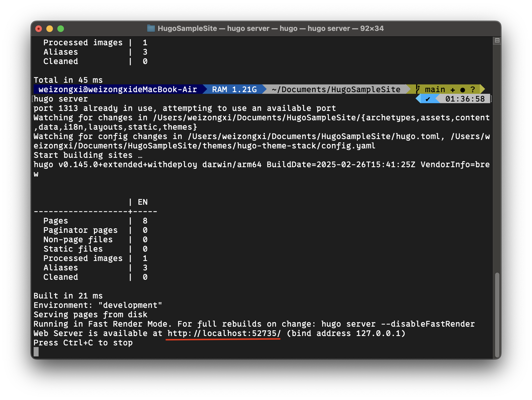Click the 'Press Ctrl+C to stop' line
Viewport: 532px width, 400px height.
[83, 343]
